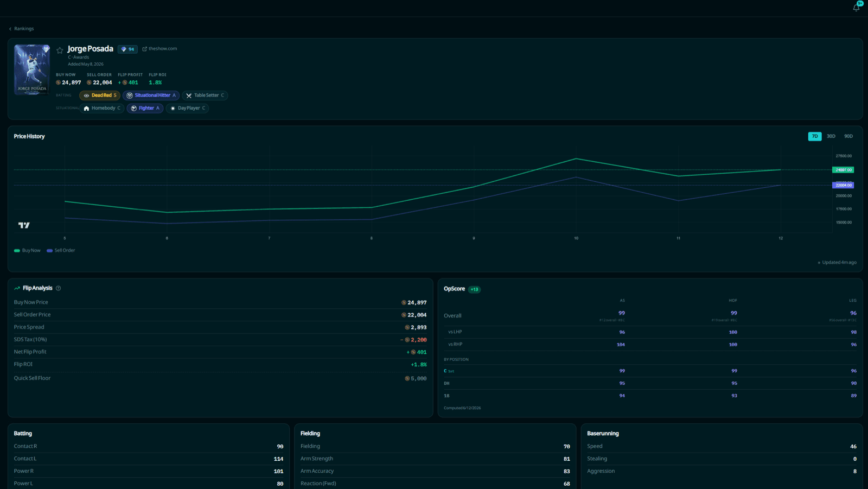Screen dimensions: 868x489
Task: Select the Situational Hitter A quirk badge
Action: tap(151, 96)
